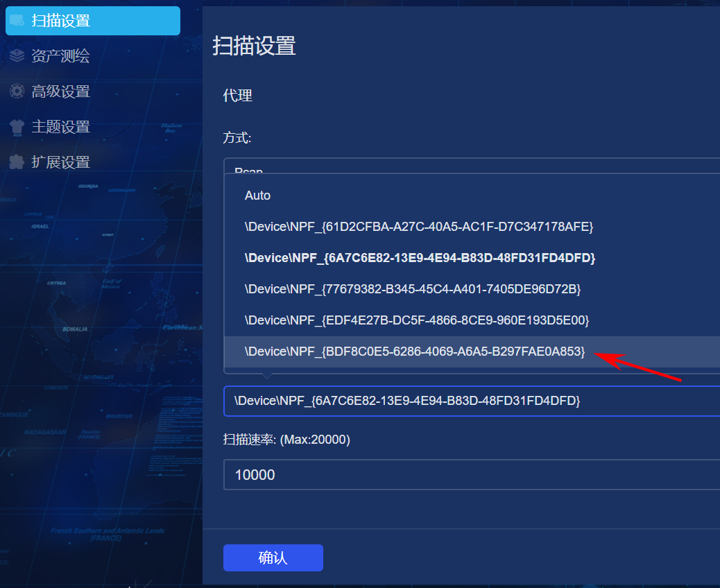Select the NPF_{BDF8C0E5-6286...} device option

pos(415,352)
